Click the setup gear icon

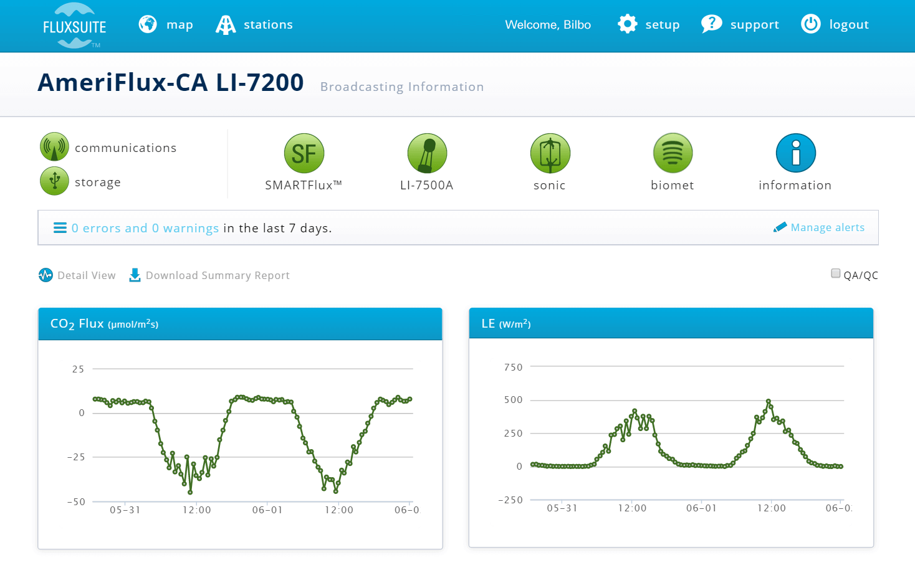click(628, 24)
